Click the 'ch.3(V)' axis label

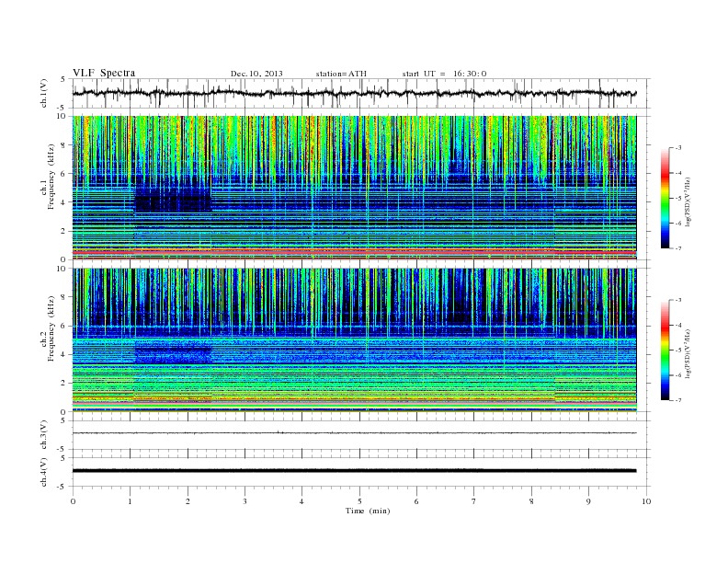(43, 435)
